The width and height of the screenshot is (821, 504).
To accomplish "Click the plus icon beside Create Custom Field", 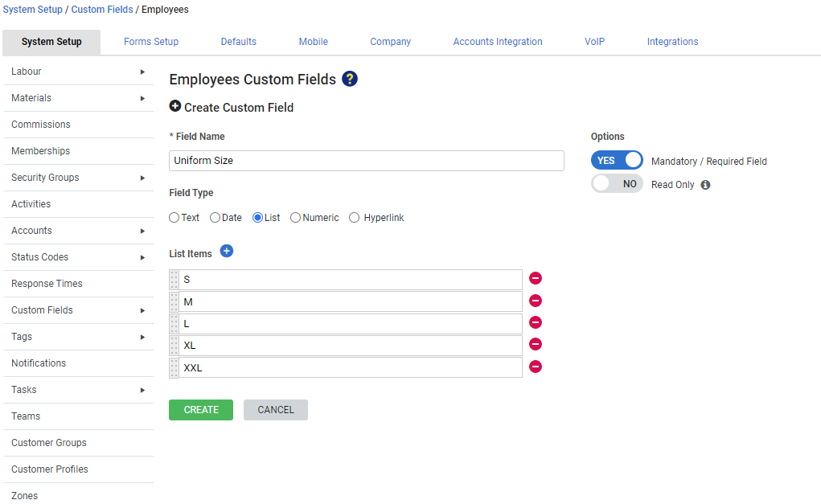I will [174, 106].
